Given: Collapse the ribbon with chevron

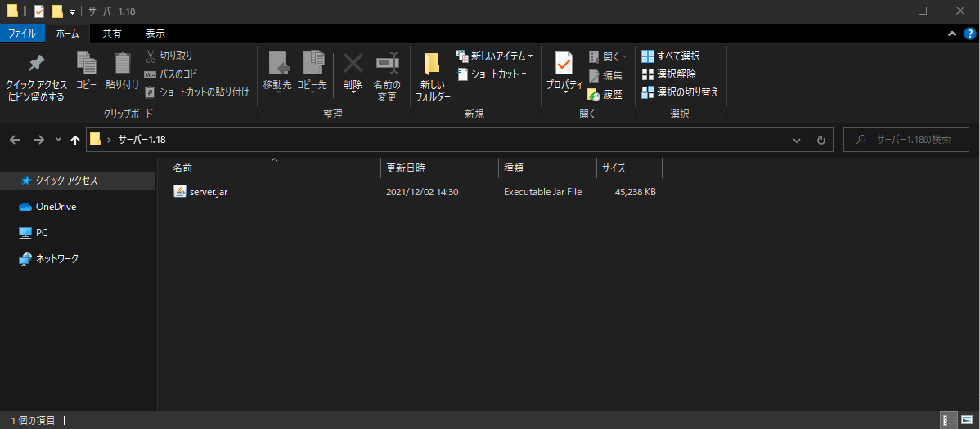Looking at the screenshot, I should (x=952, y=34).
